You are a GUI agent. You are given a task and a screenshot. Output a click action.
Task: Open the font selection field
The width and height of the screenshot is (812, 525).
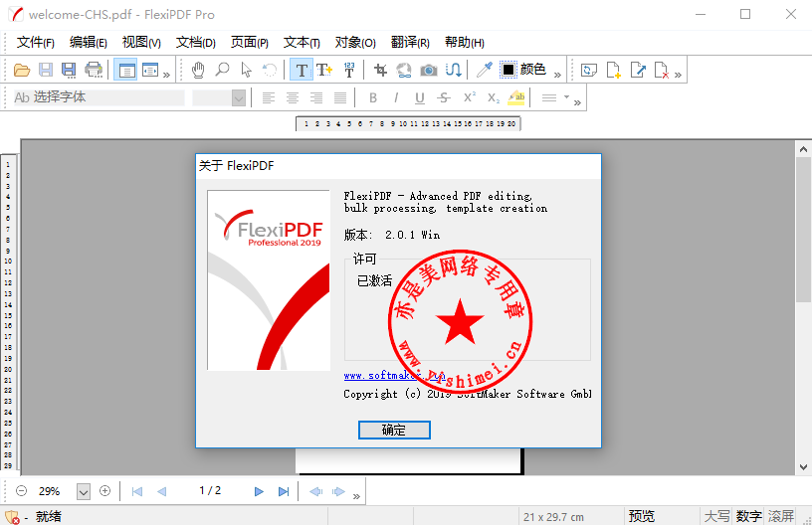click(x=99, y=97)
